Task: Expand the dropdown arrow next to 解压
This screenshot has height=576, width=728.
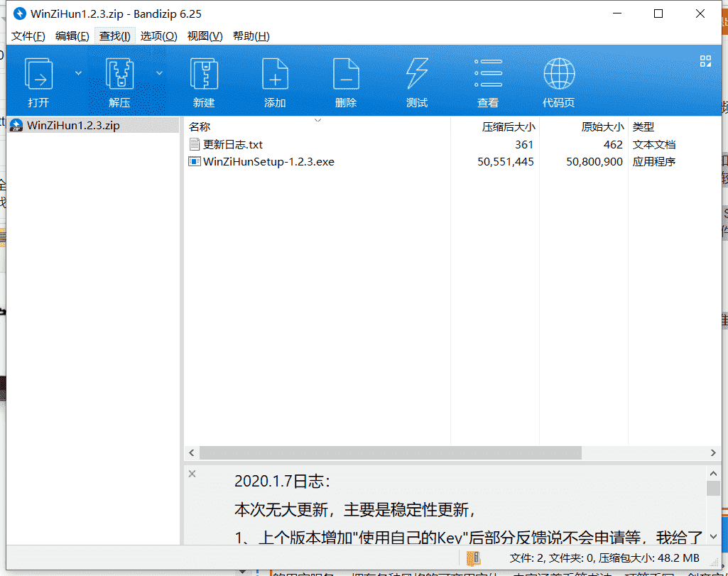Action: pyautogui.click(x=159, y=73)
